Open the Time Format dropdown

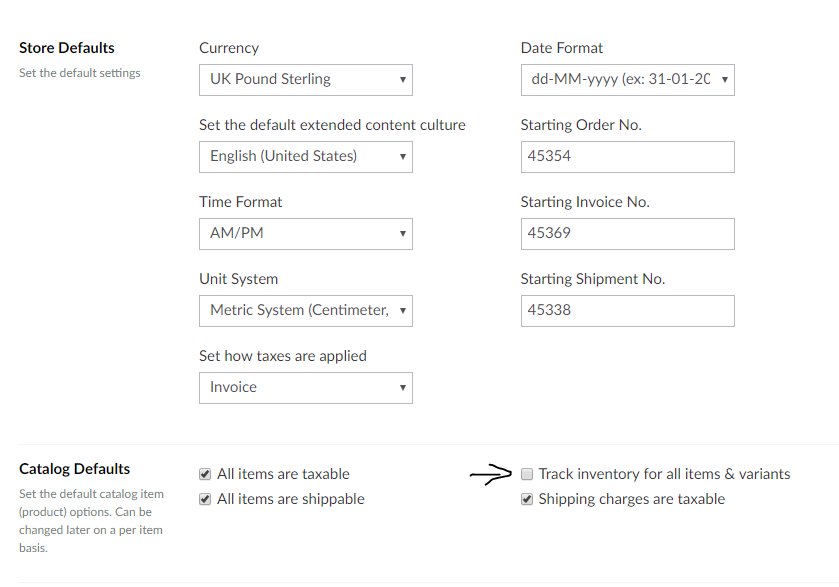click(x=306, y=234)
